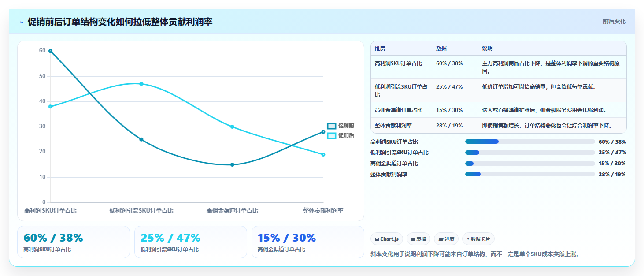Select table cell 整体贡献利润率

click(x=393, y=126)
